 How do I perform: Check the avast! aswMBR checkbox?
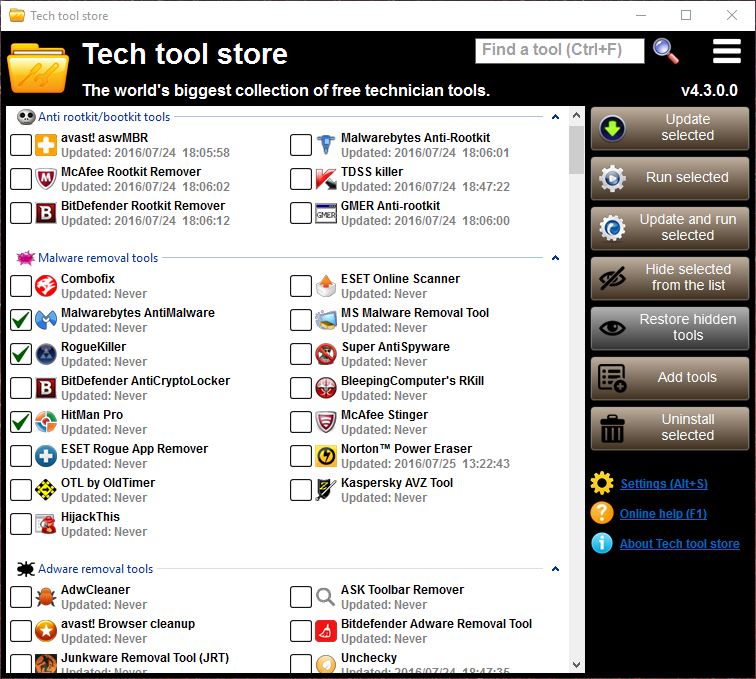(x=21, y=145)
